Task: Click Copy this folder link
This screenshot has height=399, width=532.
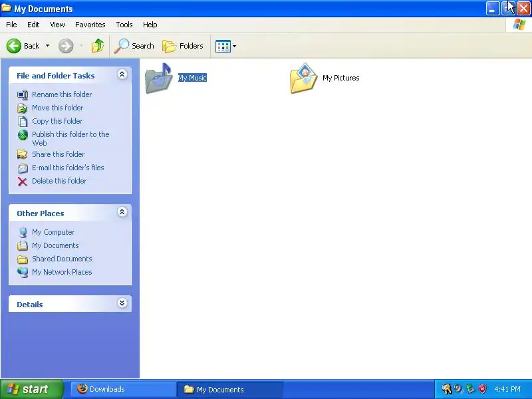Action: point(57,121)
